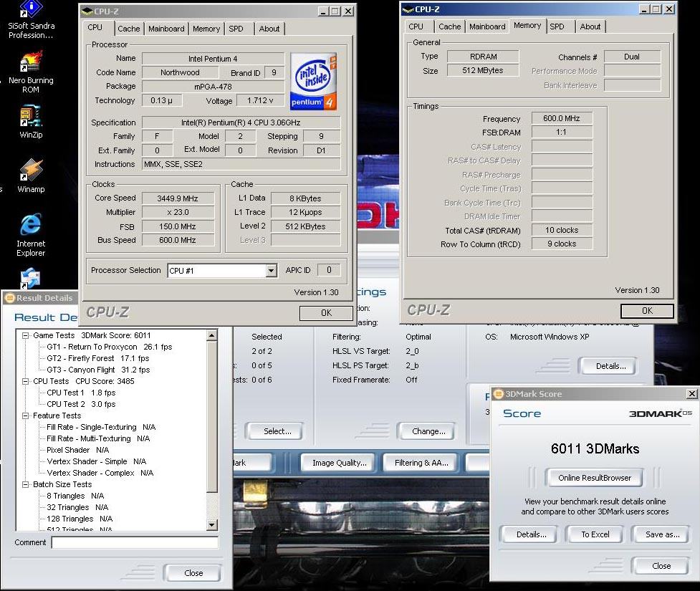This screenshot has height=591, width=700.
Task: Switch to the SPD tab in right CPU-Z
Action: coord(557,27)
